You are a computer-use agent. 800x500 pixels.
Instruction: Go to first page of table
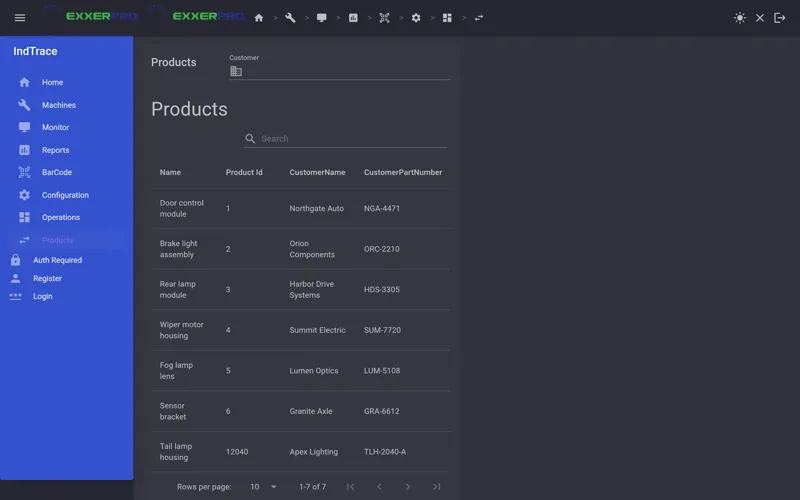pos(351,487)
